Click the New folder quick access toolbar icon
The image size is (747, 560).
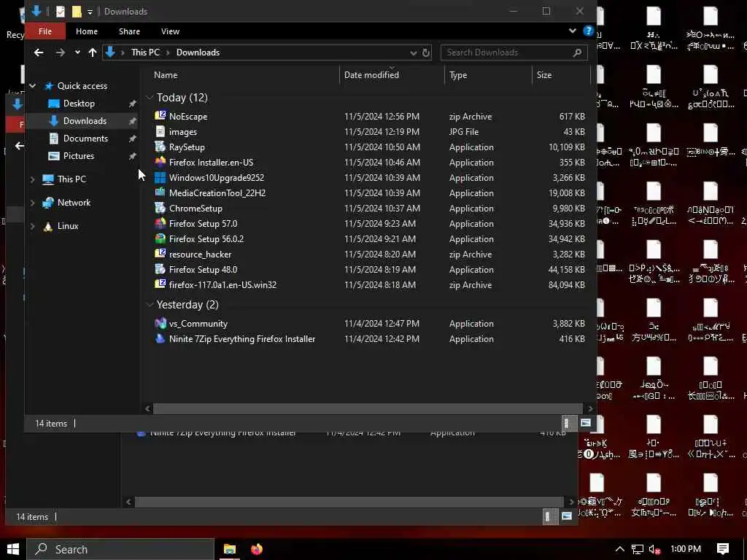(76, 11)
